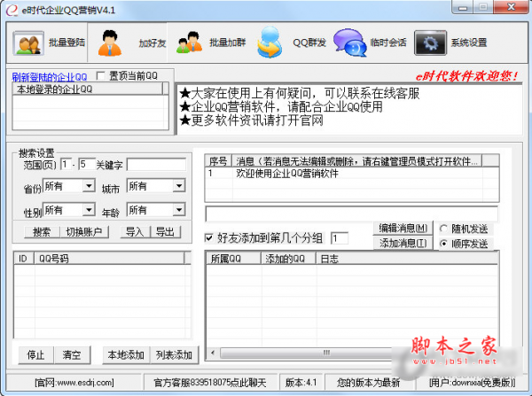The width and height of the screenshot is (532, 396).
Task: Click the 本地登录的企业QQ column header
Action: [x=87, y=89]
